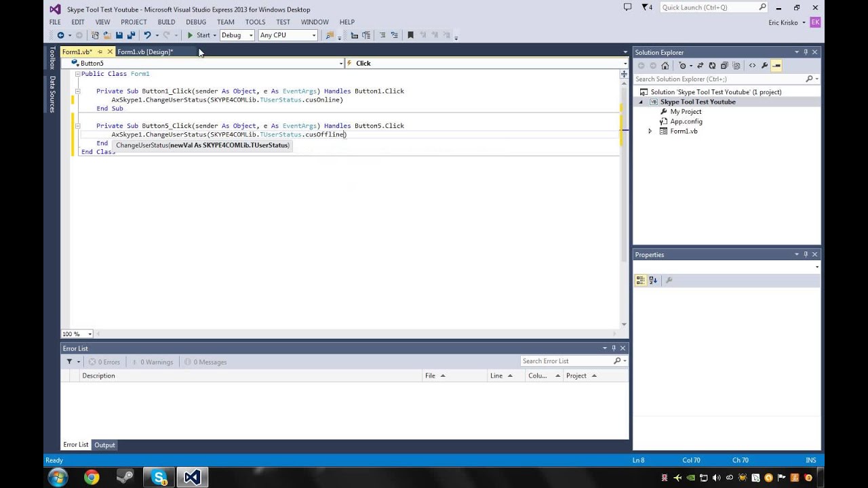
Task: Toggle the 0 Warnings filter
Action: (x=152, y=362)
